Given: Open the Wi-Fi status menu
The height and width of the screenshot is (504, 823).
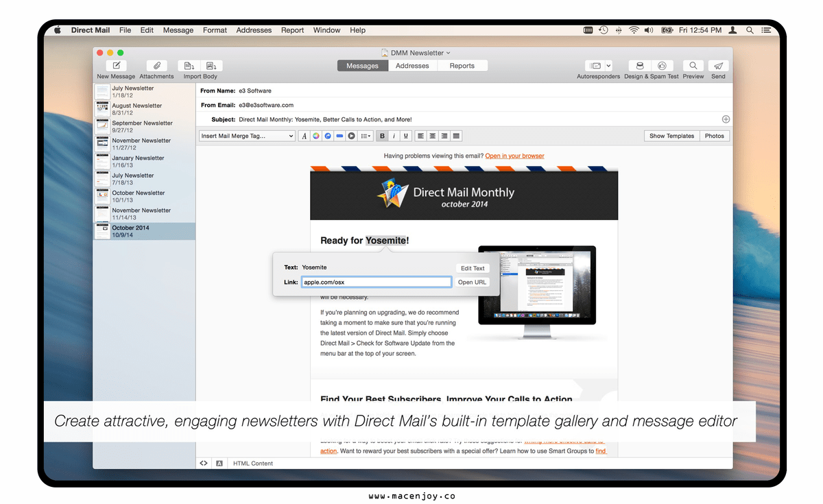Looking at the screenshot, I should [634, 30].
